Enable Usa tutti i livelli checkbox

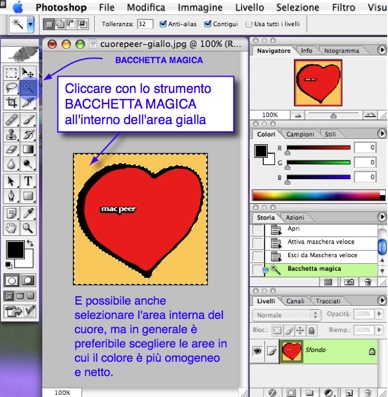coord(249,24)
